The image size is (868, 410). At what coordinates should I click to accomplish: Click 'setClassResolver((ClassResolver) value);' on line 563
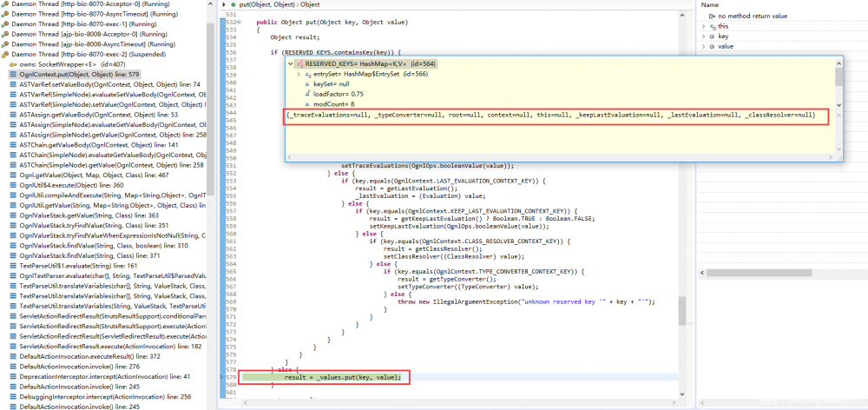[453, 256]
